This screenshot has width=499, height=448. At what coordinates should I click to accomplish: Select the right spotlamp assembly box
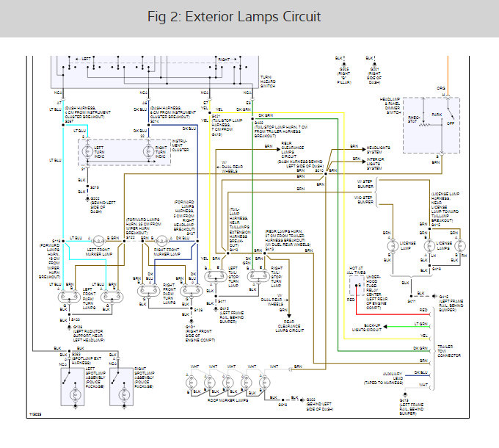122,387
